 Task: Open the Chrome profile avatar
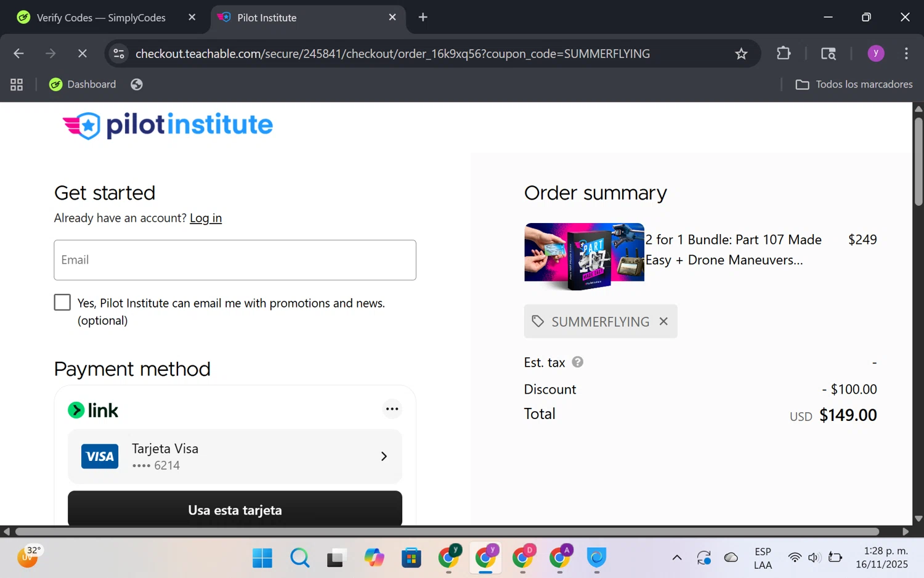click(x=876, y=54)
